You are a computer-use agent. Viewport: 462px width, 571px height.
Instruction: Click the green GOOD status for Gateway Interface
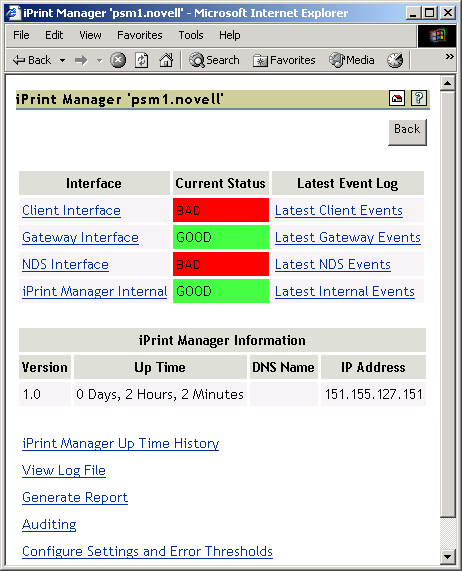(221, 237)
